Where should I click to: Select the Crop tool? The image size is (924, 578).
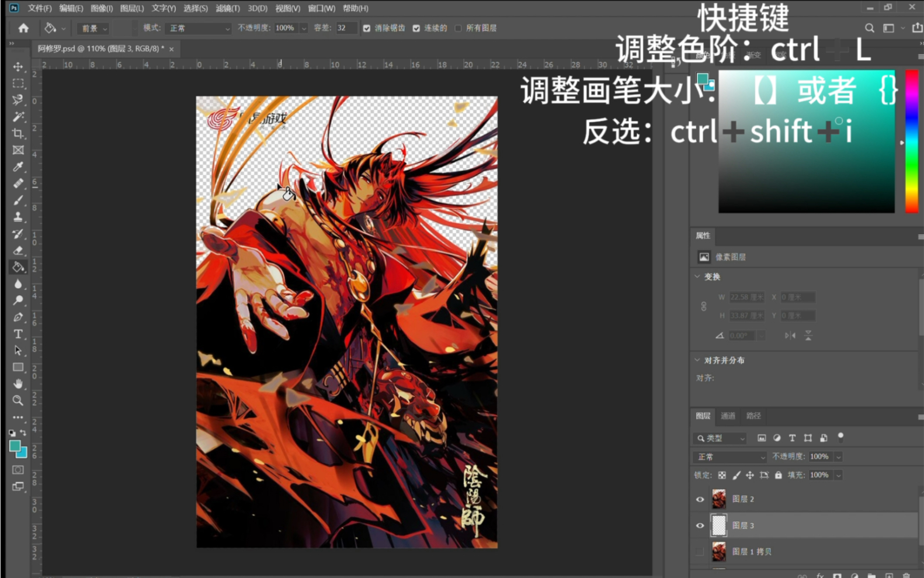(18, 133)
